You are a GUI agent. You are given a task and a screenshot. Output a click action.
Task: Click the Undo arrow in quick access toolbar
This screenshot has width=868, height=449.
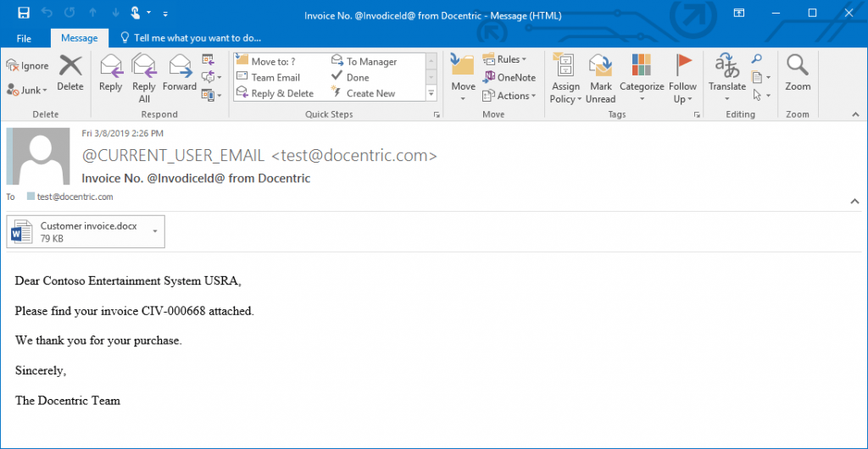pos(47,14)
